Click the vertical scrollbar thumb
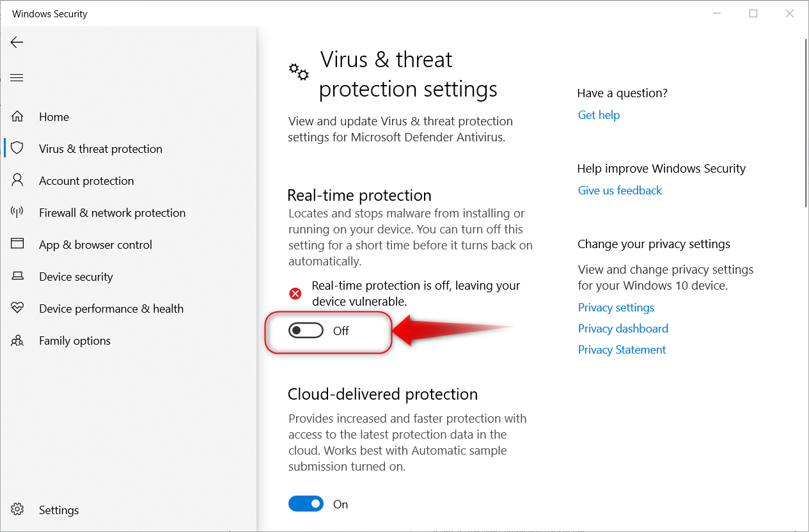 click(805, 121)
